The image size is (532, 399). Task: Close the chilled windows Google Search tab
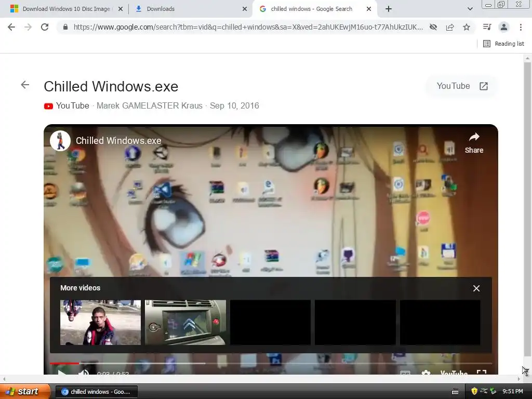[369, 9]
